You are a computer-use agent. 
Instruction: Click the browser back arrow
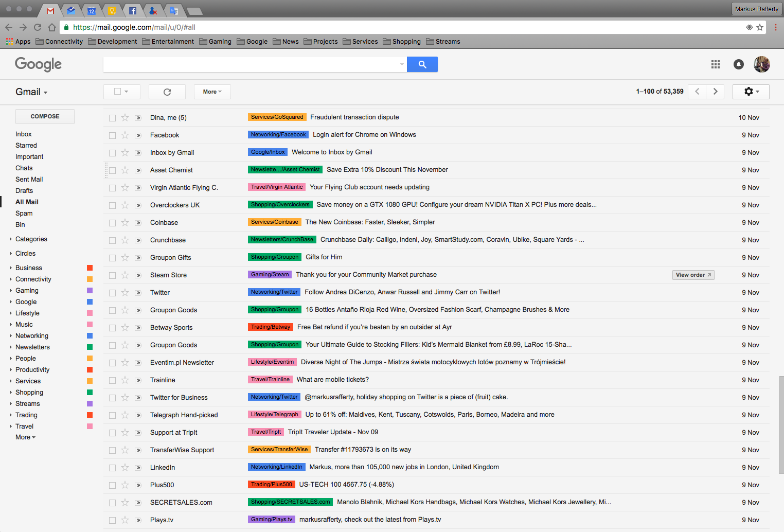tap(9, 27)
